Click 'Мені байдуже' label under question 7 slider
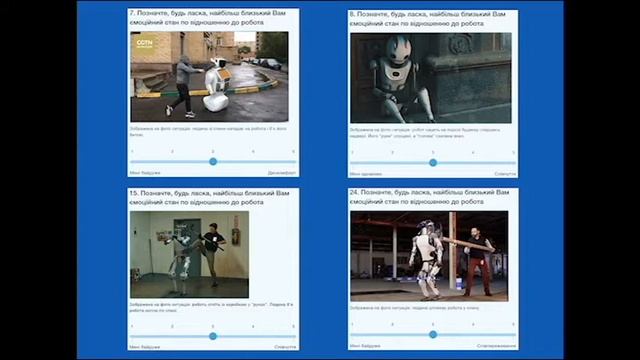 click(x=145, y=173)
